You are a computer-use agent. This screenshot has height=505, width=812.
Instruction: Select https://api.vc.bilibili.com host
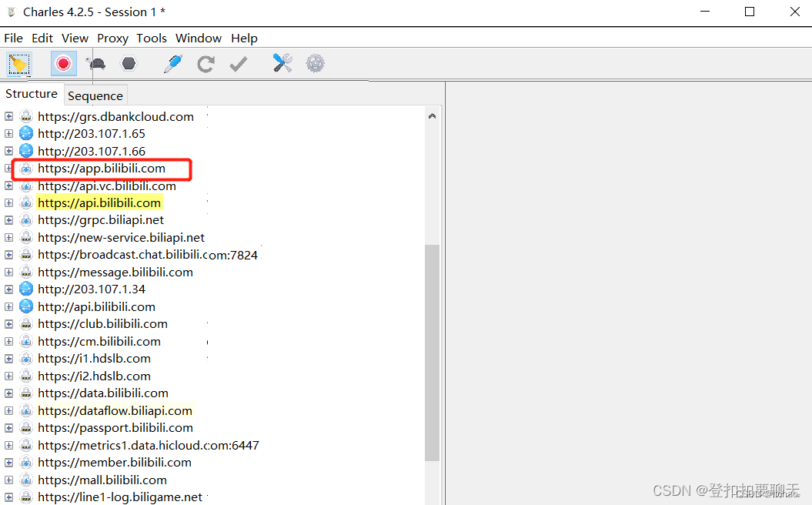point(107,186)
